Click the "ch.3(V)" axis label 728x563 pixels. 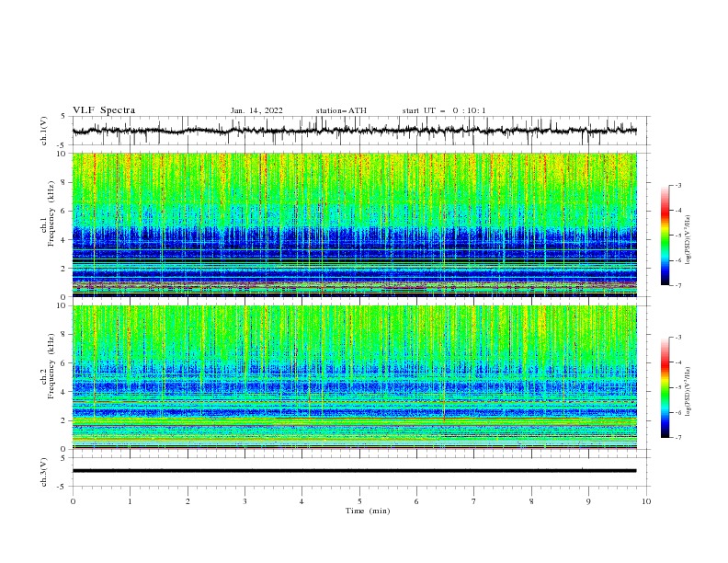[x=44, y=472]
